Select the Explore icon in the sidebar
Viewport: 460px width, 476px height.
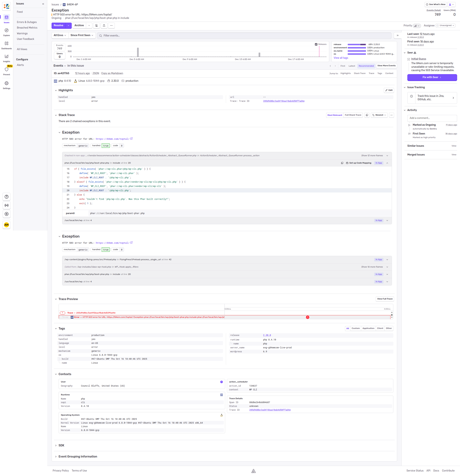click(7, 32)
